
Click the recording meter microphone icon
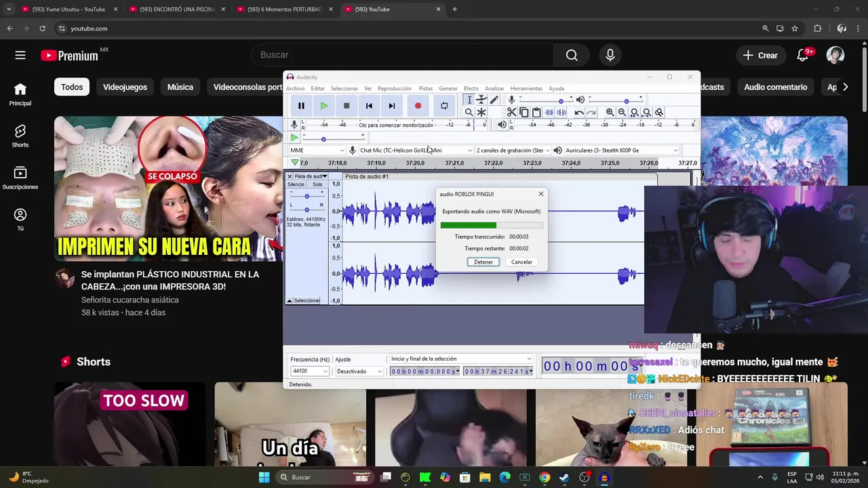[294, 125]
